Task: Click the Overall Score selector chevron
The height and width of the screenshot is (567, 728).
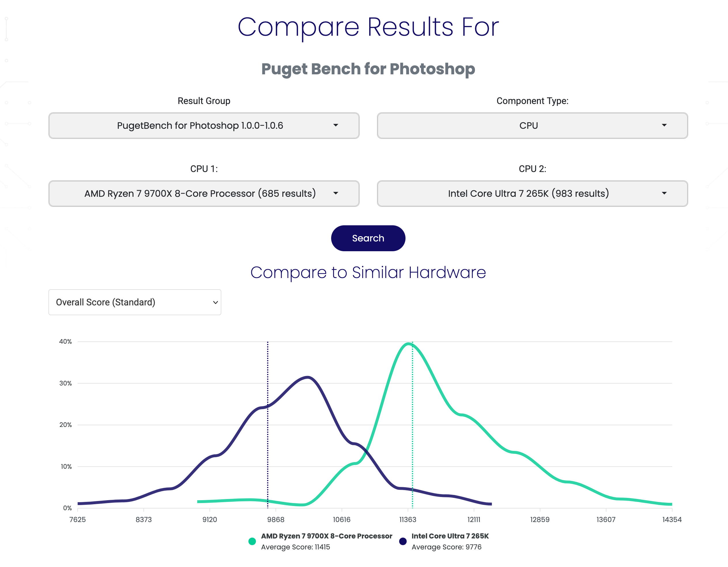Action: [215, 303]
